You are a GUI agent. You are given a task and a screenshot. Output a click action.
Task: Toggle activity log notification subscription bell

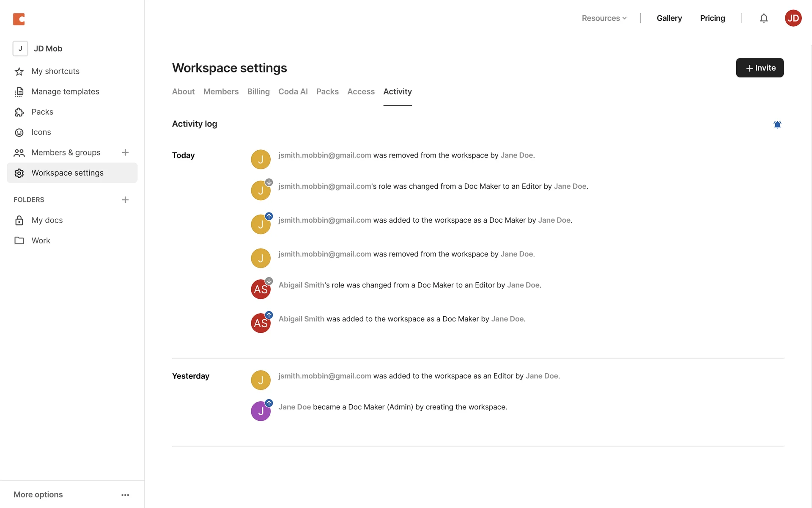(777, 124)
